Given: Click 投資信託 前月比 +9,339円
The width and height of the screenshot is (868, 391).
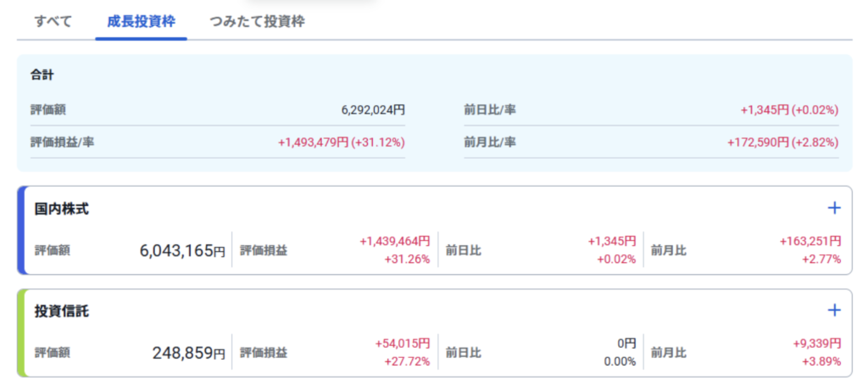Looking at the screenshot, I should tap(816, 344).
